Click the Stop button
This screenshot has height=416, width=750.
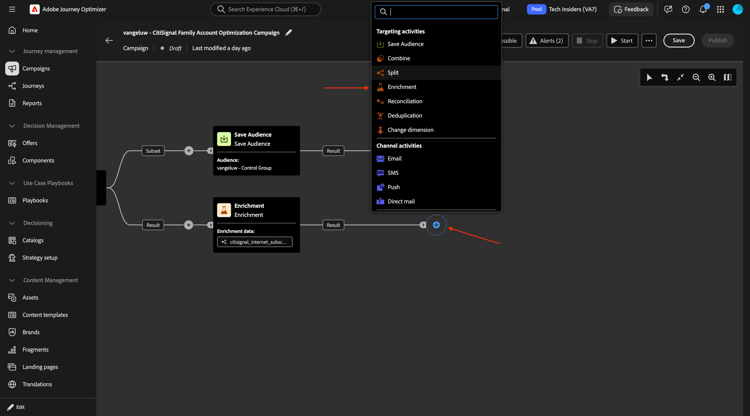(x=587, y=41)
